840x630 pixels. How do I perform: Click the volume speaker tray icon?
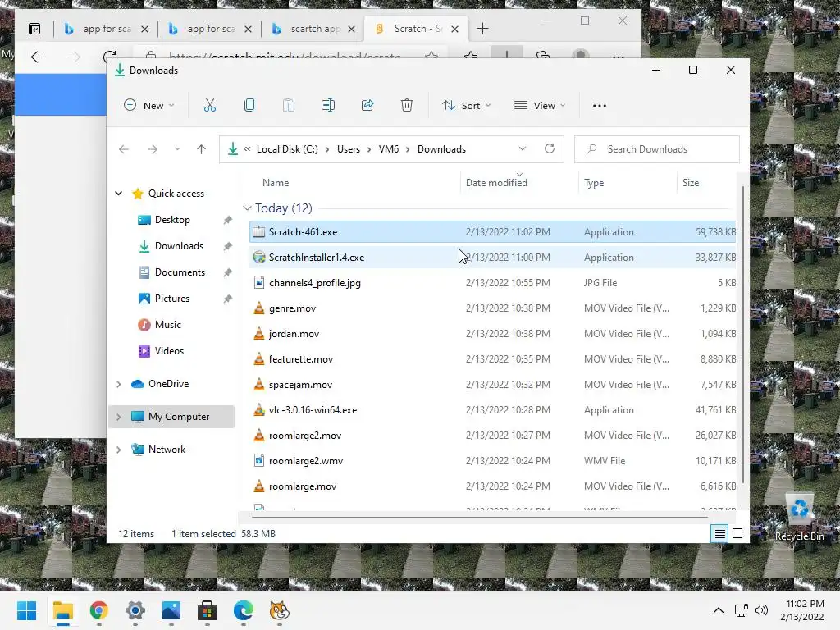(760, 610)
